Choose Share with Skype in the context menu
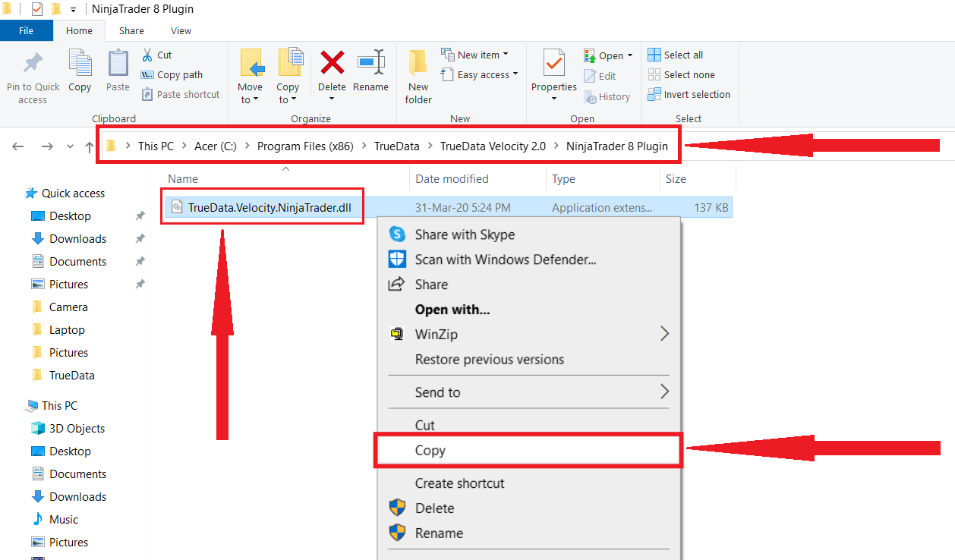This screenshot has height=560, width=955. tap(529, 234)
